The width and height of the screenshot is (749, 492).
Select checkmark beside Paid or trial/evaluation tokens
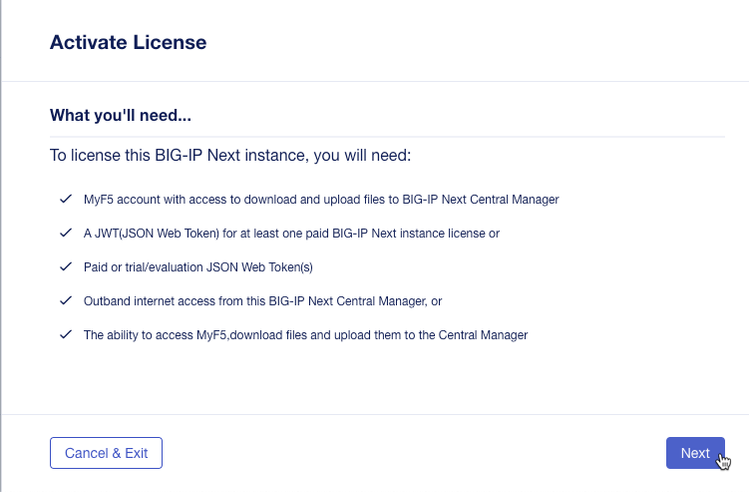pos(65,267)
